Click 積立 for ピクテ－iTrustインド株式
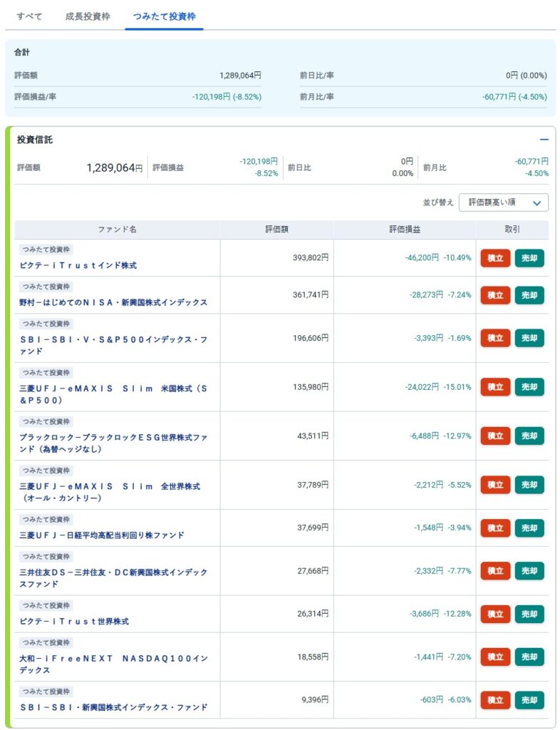 pos(495,258)
